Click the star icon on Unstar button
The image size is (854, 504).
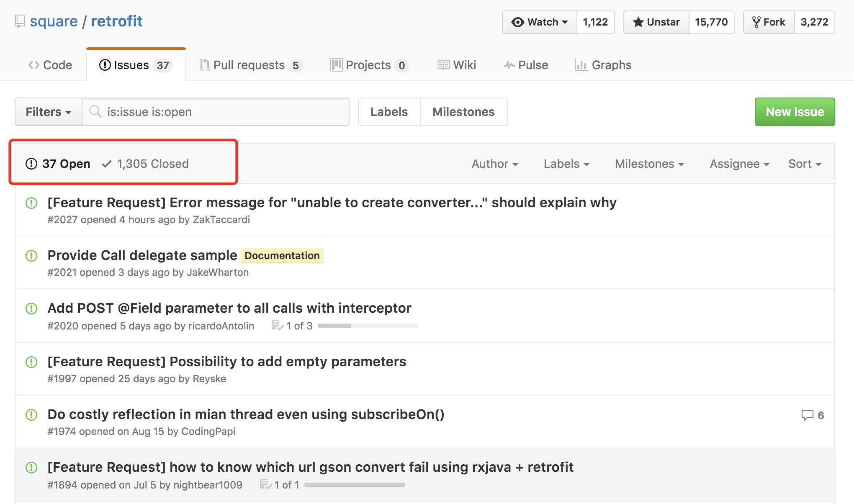(638, 22)
